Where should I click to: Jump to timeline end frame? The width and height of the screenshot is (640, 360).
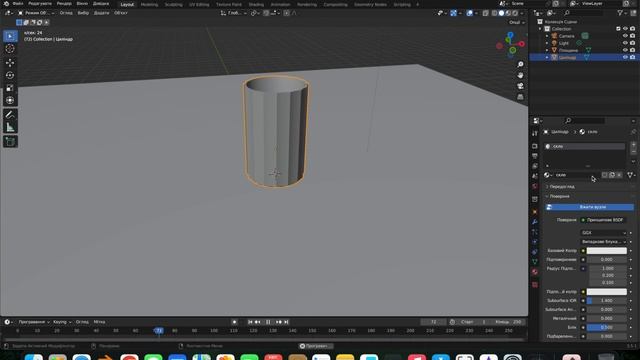point(287,322)
